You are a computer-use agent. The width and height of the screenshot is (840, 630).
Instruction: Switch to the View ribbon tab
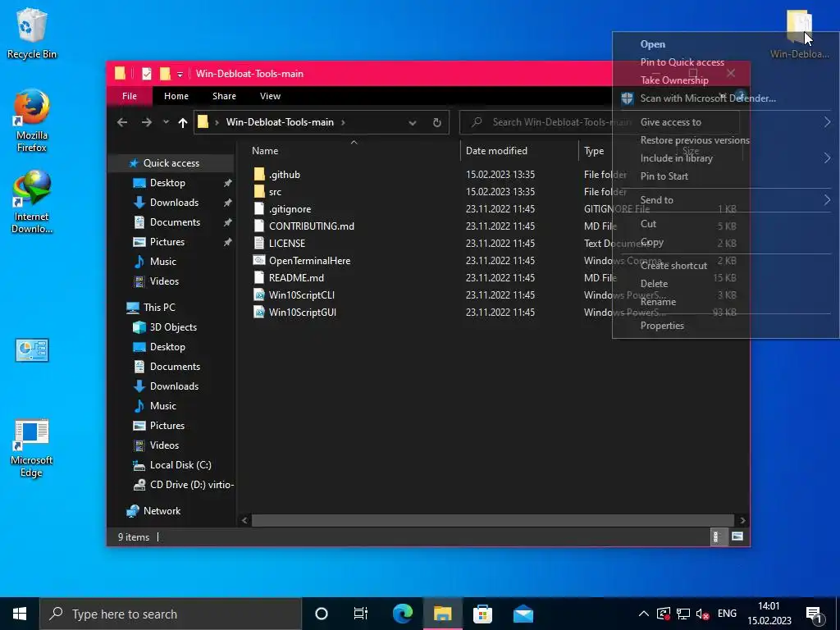click(x=270, y=96)
